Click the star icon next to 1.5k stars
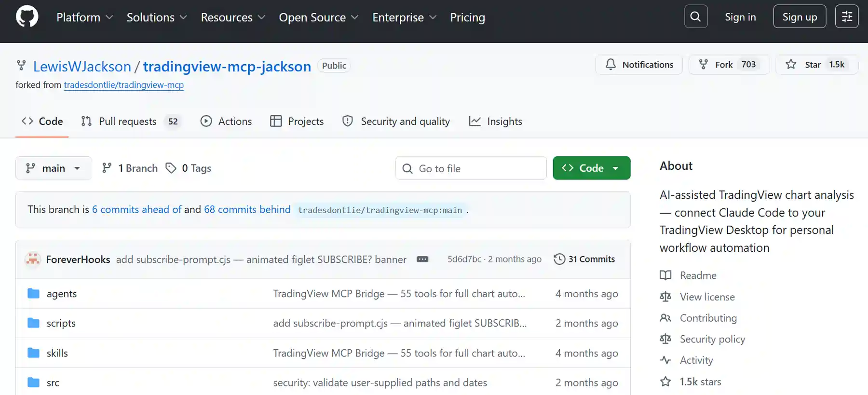 point(665,381)
